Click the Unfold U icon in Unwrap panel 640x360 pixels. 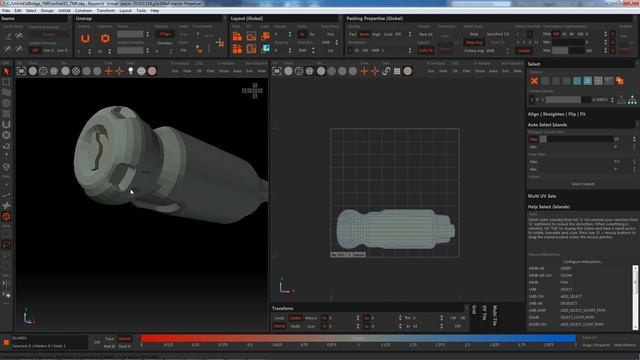click(x=85, y=38)
